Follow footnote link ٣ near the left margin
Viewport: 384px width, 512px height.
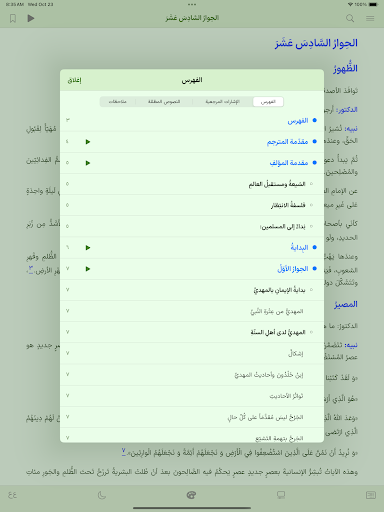(30, 269)
